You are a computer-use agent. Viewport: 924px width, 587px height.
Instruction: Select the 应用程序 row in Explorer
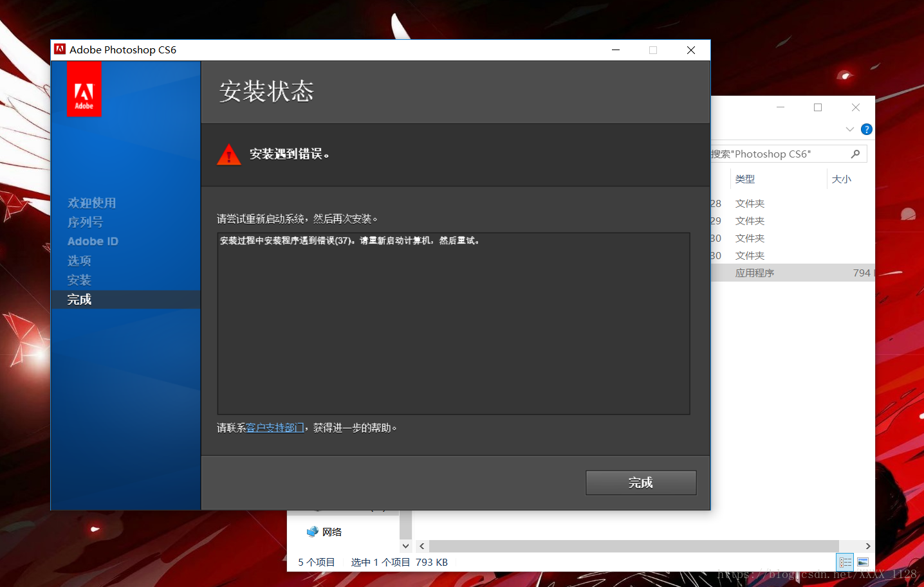coord(793,273)
